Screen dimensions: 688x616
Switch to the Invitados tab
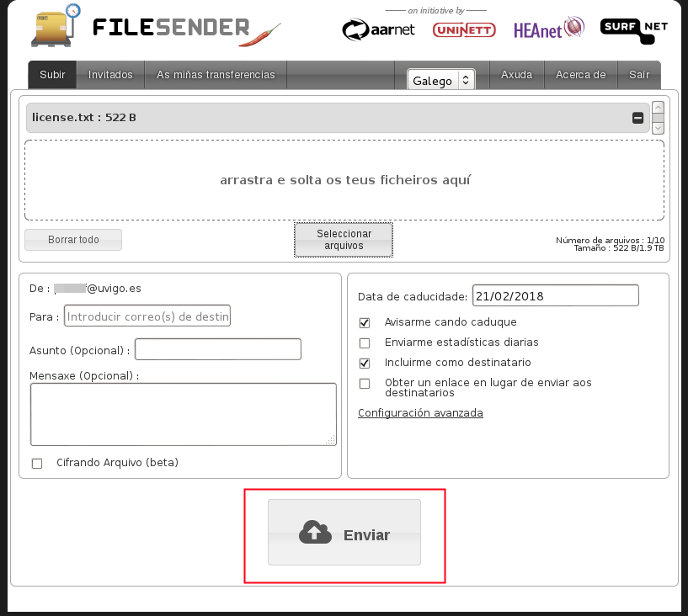coord(110,75)
